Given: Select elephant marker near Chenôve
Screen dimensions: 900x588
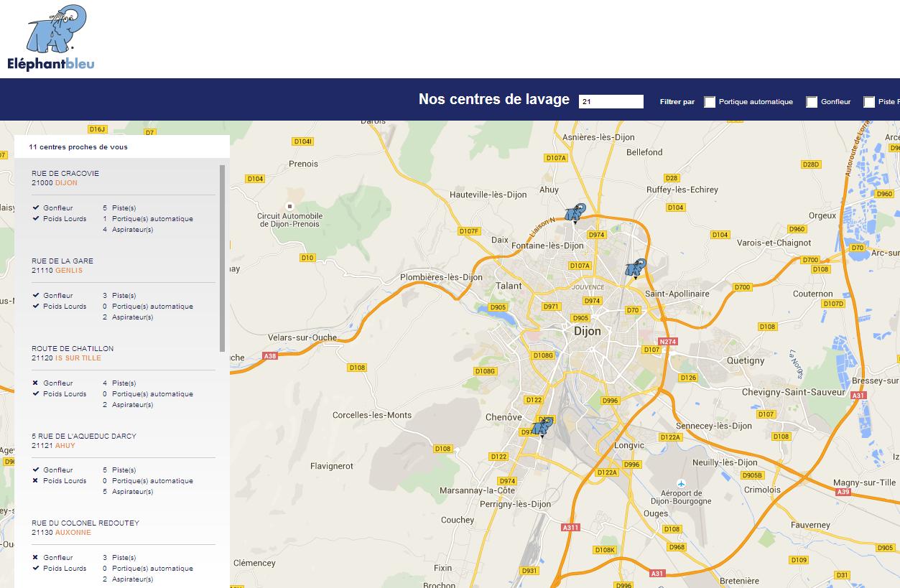Looking at the screenshot, I should (542, 427).
